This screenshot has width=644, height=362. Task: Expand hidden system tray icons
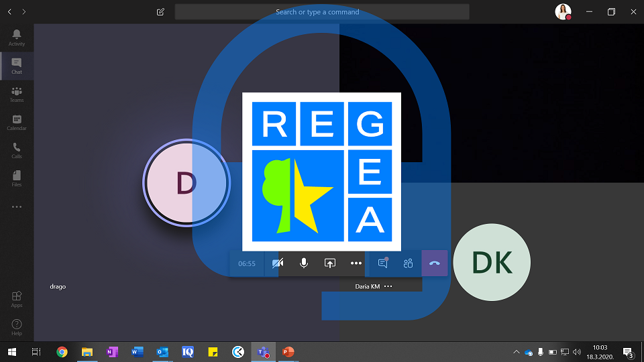(x=517, y=352)
